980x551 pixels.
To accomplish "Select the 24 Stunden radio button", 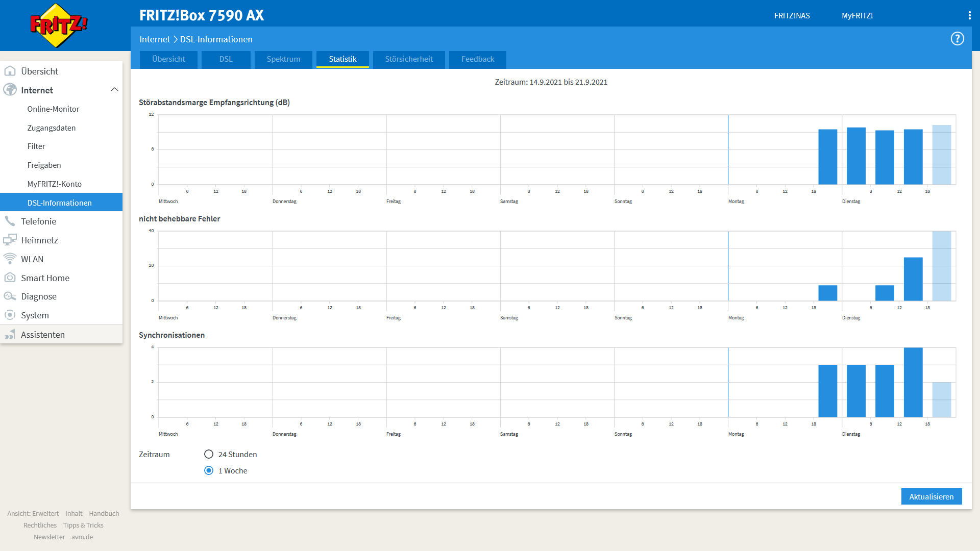I will click(209, 454).
